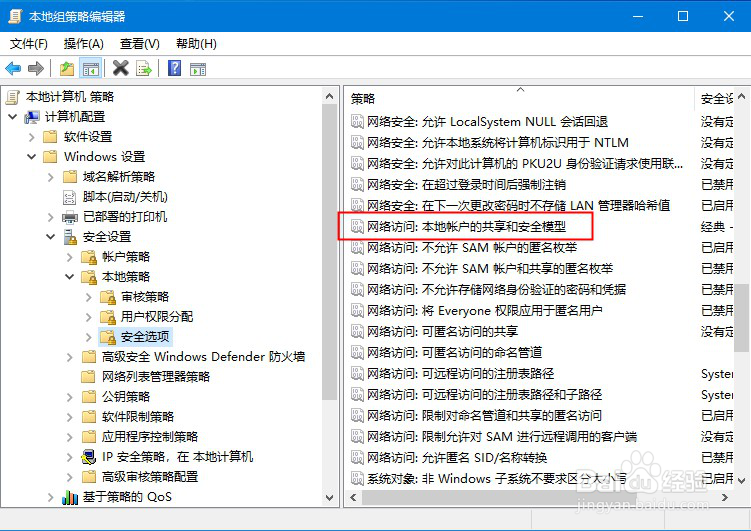Screen dimensions: 751x531
Task: Click the Export list toolbar icon
Action: (143, 69)
